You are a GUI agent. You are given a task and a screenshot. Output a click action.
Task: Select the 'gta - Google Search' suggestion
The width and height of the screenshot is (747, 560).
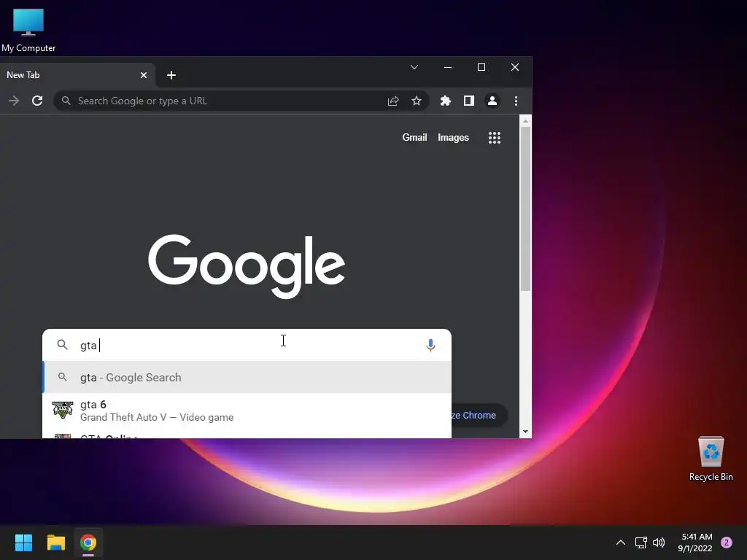[x=247, y=377]
